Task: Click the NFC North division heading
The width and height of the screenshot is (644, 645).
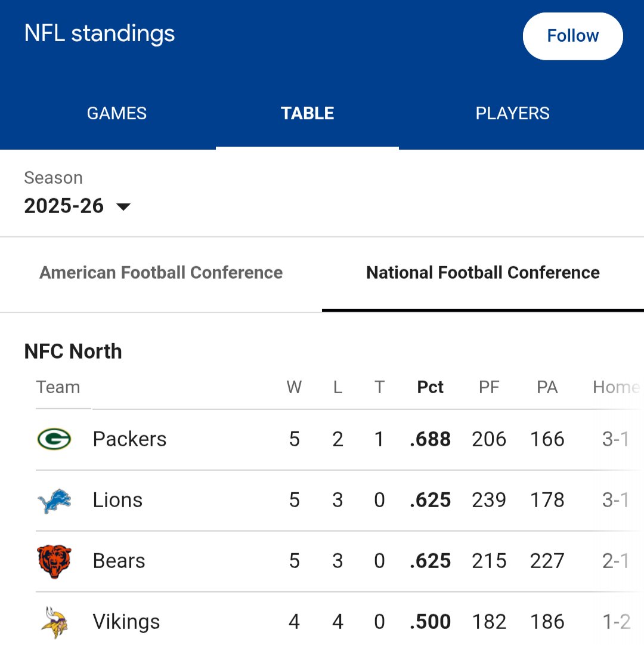Action: [73, 351]
